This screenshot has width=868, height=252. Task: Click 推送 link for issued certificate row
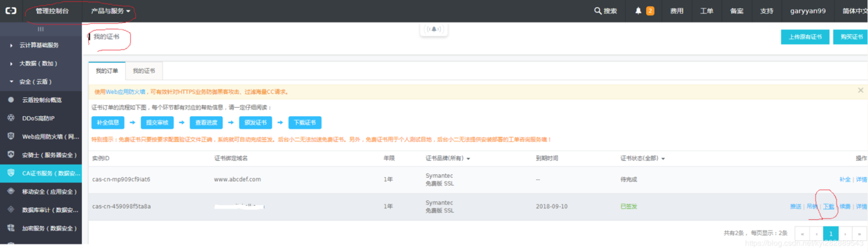click(796, 206)
